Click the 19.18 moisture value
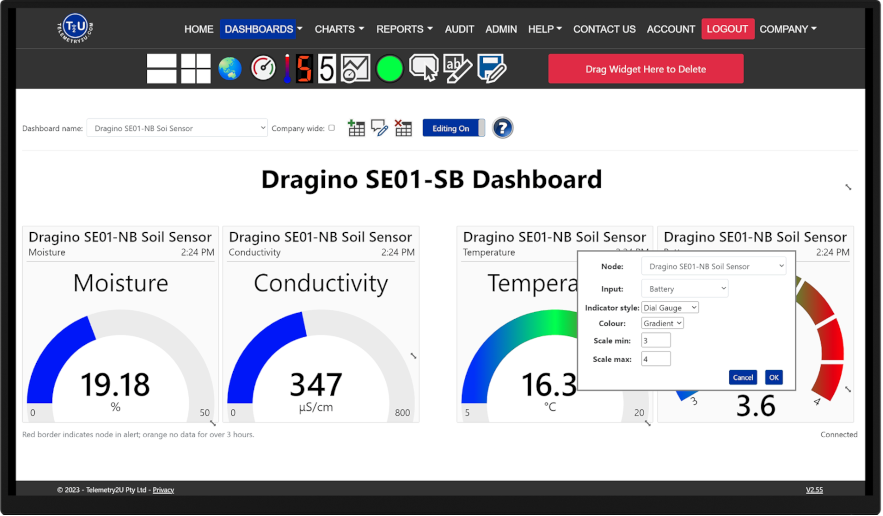Screen dimensions: 883x516 [115, 385]
